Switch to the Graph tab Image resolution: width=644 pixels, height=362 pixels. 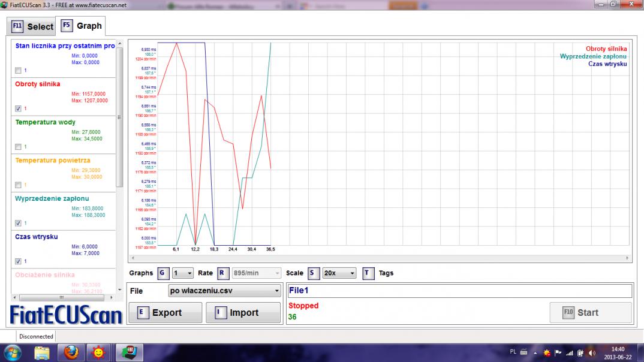point(80,26)
